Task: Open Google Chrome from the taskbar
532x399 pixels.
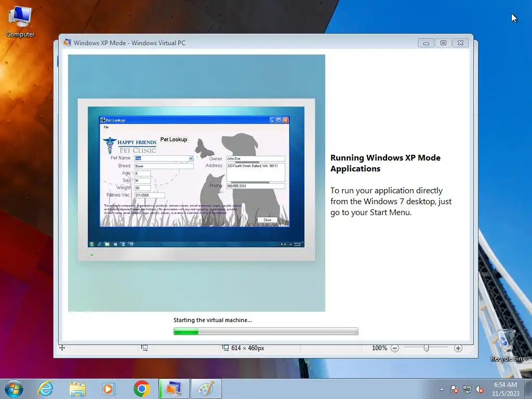Action: [141, 389]
